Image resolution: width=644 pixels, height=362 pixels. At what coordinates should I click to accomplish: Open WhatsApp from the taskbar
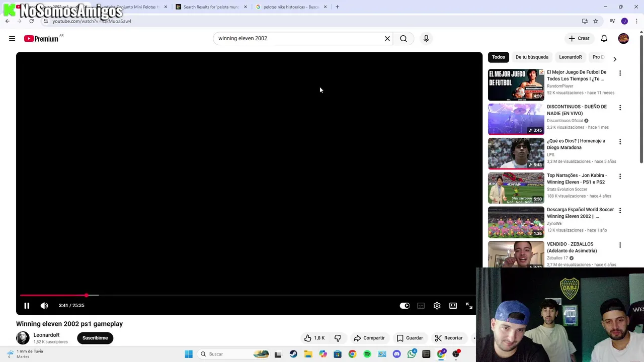click(x=412, y=354)
